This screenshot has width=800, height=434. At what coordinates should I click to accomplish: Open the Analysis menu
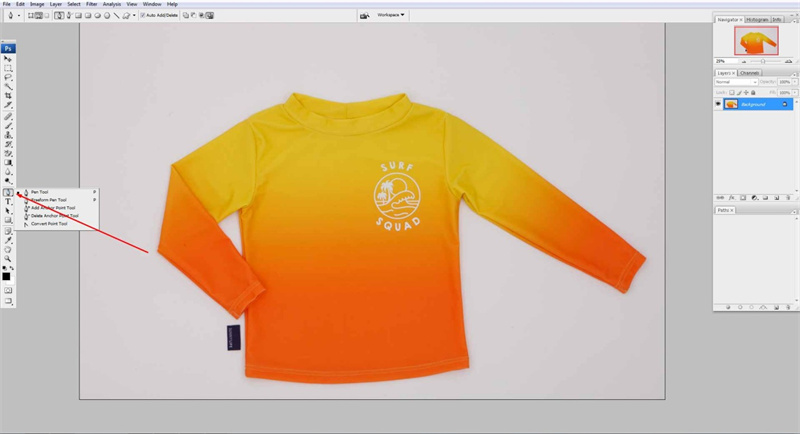(x=112, y=4)
